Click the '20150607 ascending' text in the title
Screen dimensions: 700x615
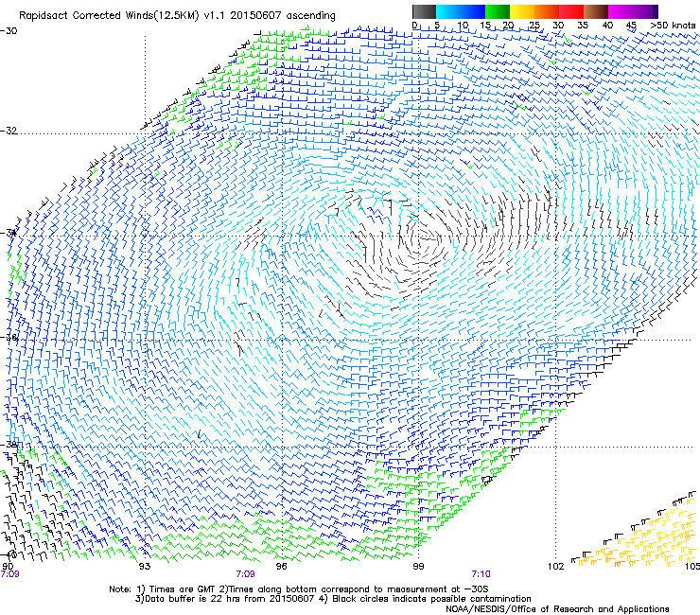283,16
